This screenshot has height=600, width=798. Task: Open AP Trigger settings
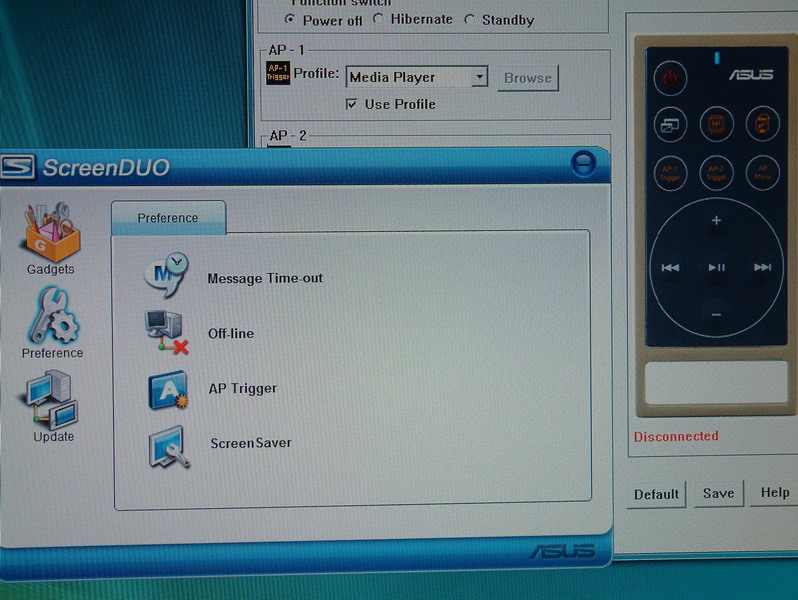243,388
